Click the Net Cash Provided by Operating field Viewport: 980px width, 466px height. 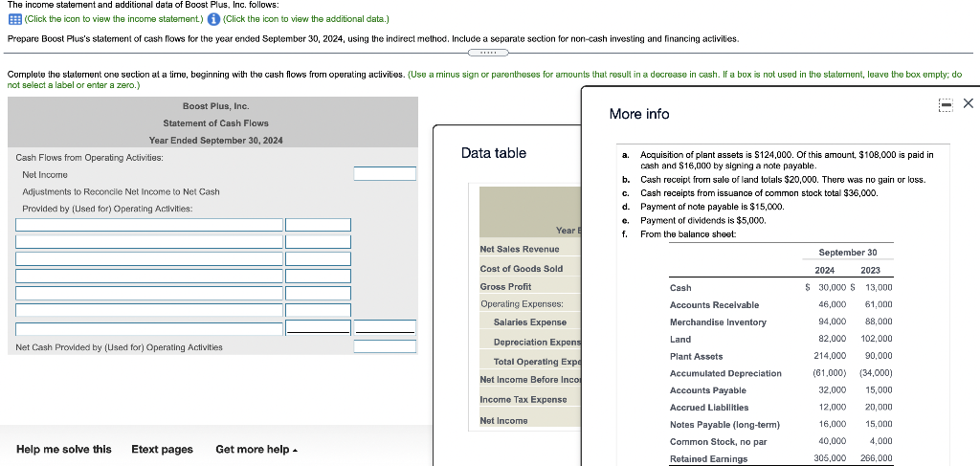[x=385, y=346]
